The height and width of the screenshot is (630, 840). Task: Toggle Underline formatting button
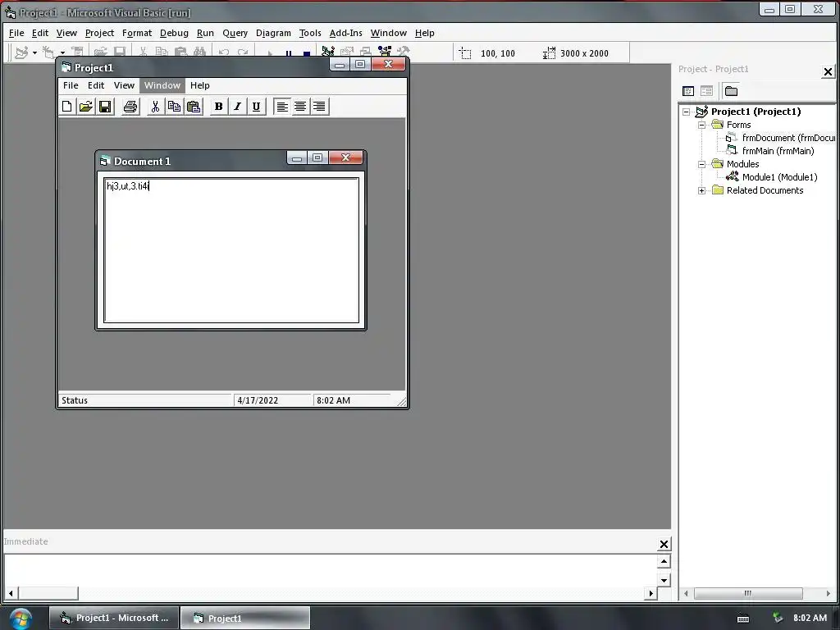(x=256, y=107)
